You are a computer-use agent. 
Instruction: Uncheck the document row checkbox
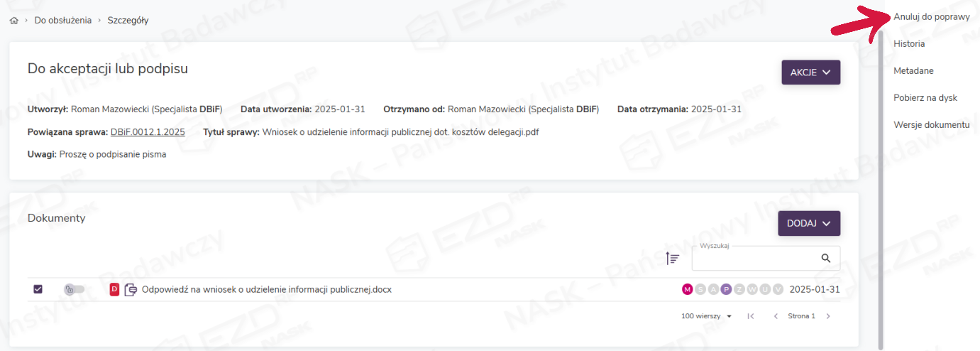point(38,289)
